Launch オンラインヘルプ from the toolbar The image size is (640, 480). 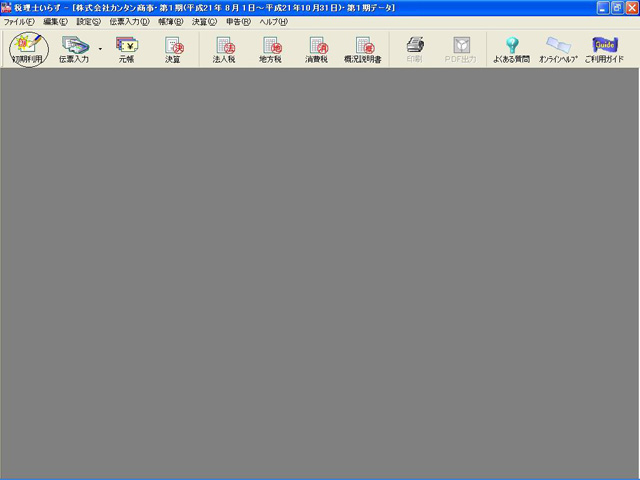(558, 47)
